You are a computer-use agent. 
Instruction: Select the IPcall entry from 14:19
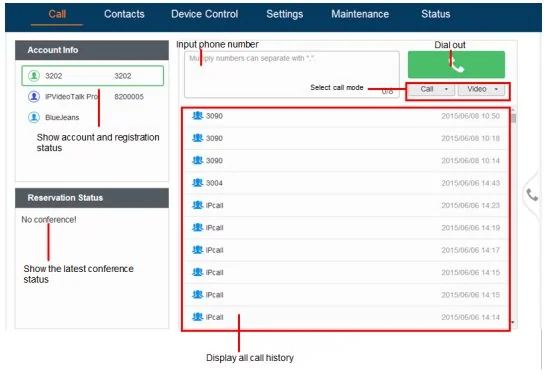point(346,228)
